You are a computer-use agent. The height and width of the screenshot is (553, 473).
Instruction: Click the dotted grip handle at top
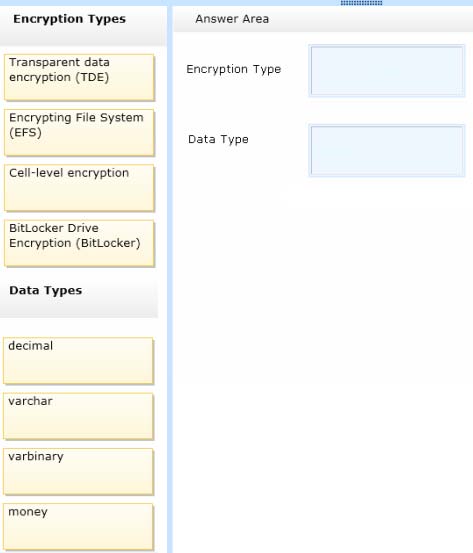361,3
